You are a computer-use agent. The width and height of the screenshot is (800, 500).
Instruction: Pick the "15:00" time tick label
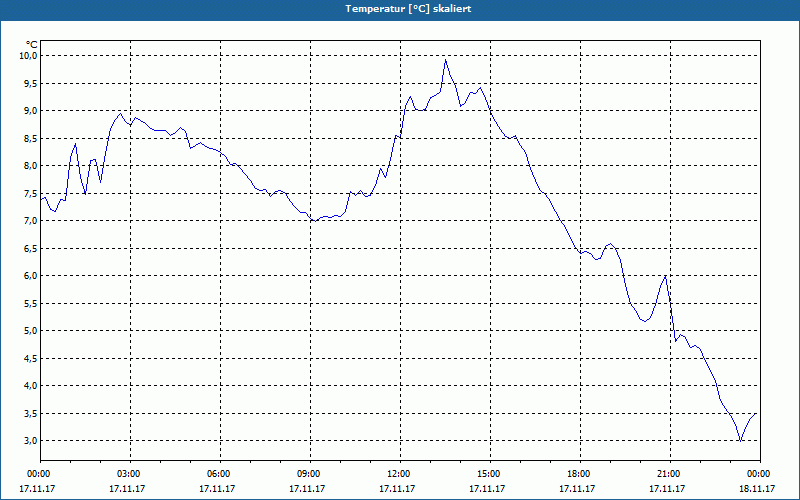(490, 474)
